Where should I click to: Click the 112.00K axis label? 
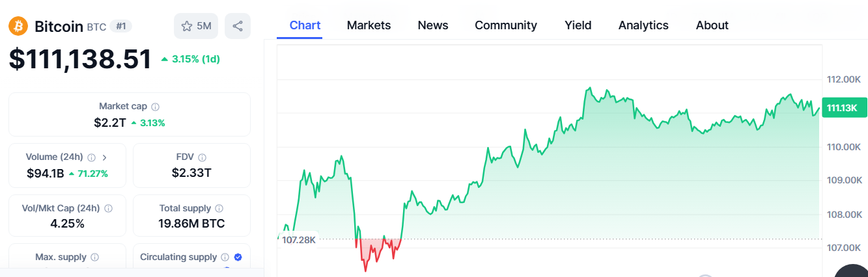click(x=843, y=79)
